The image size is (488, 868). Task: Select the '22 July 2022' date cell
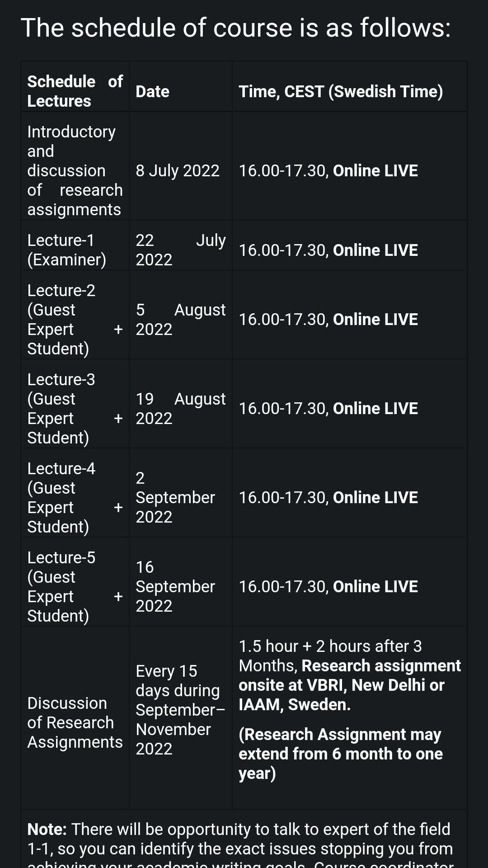(x=180, y=250)
